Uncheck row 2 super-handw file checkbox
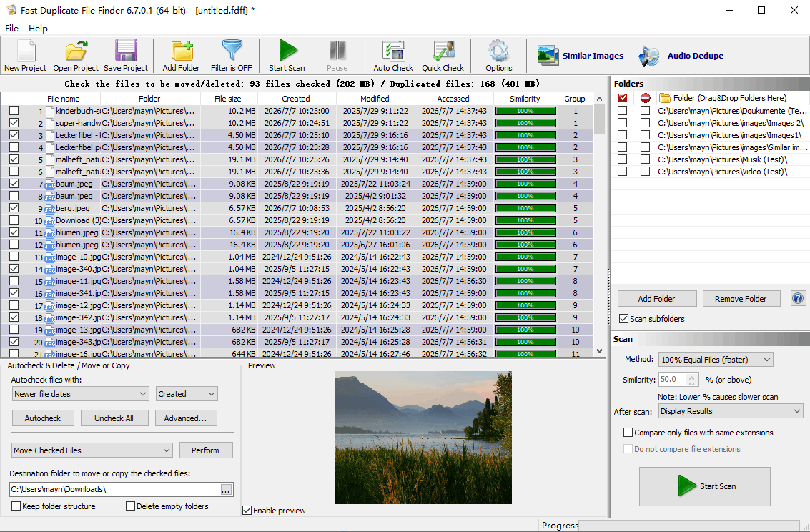The height and width of the screenshot is (532, 810). tap(14, 123)
